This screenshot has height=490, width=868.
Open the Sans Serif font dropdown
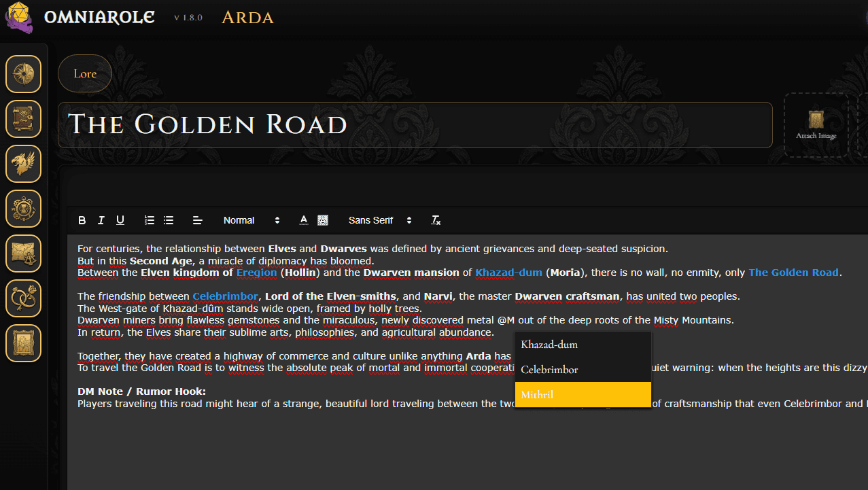pyautogui.click(x=380, y=220)
